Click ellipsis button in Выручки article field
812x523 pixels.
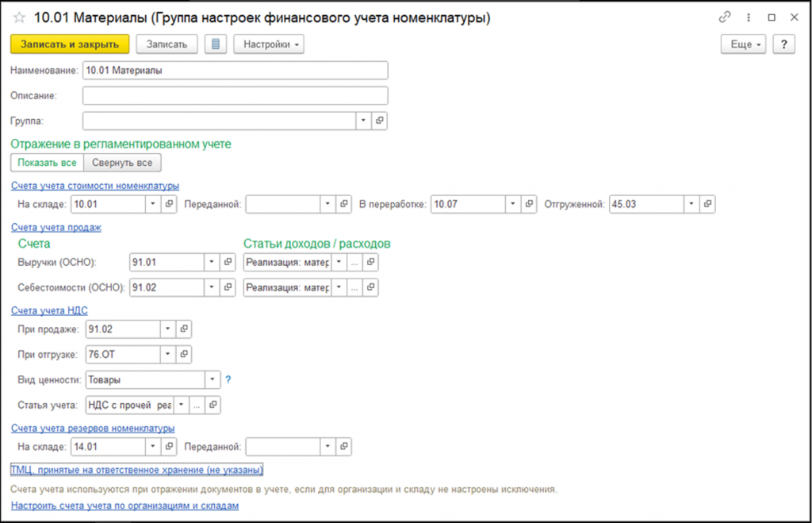pyautogui.click(x=354, y=262)
